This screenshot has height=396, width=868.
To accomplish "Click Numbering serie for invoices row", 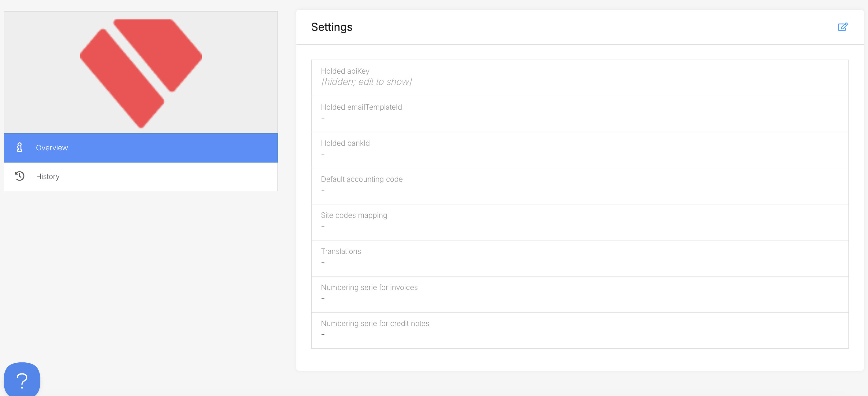I will pyautogui.click(x=580, y=294).
